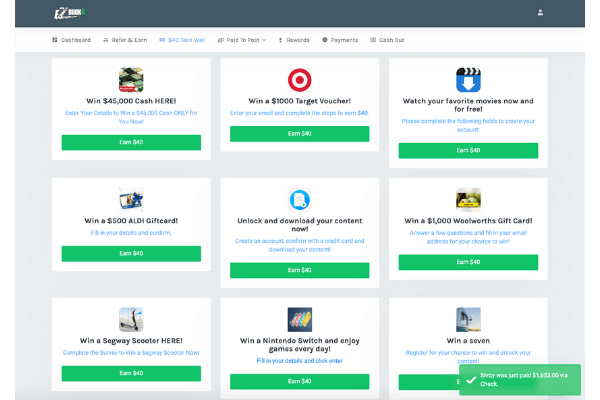Click the EZ Bucks logo
This screenshot has width=600, height=400.
coord(69,13)
